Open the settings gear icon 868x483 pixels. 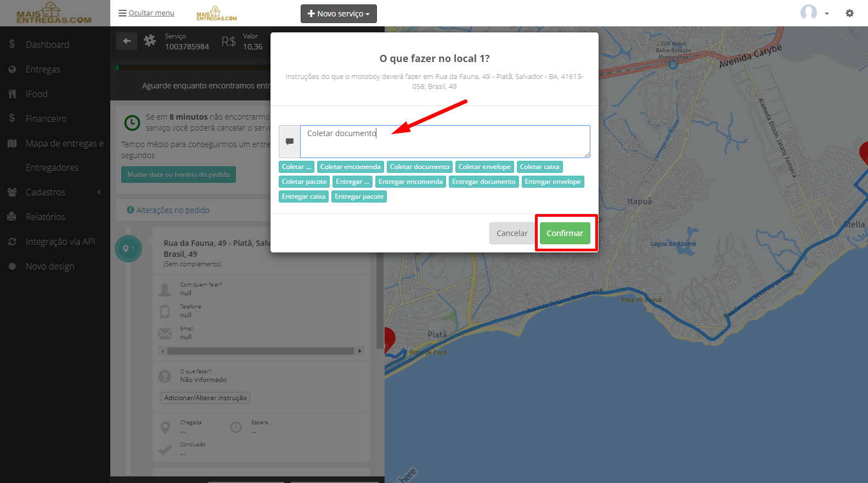coord(849,13)
